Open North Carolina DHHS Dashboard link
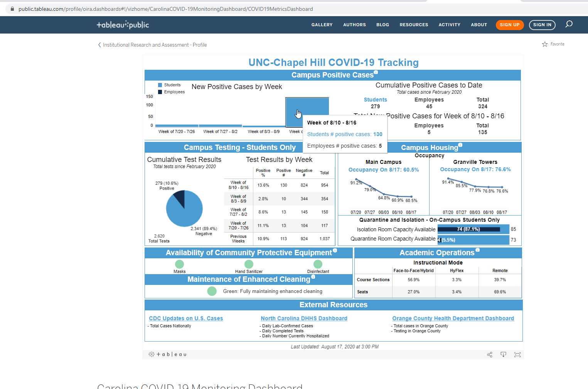 tap(304, 318)
